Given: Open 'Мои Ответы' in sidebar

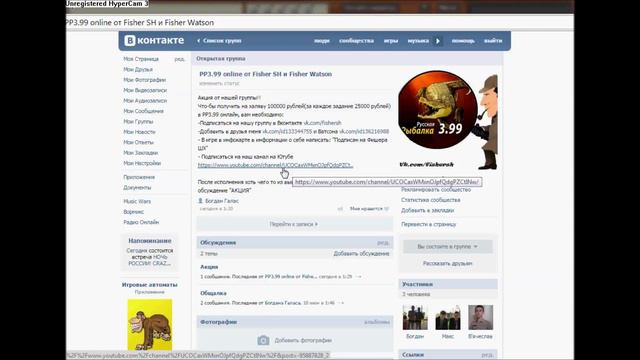Looking at the screenshot, I should 138,142.
